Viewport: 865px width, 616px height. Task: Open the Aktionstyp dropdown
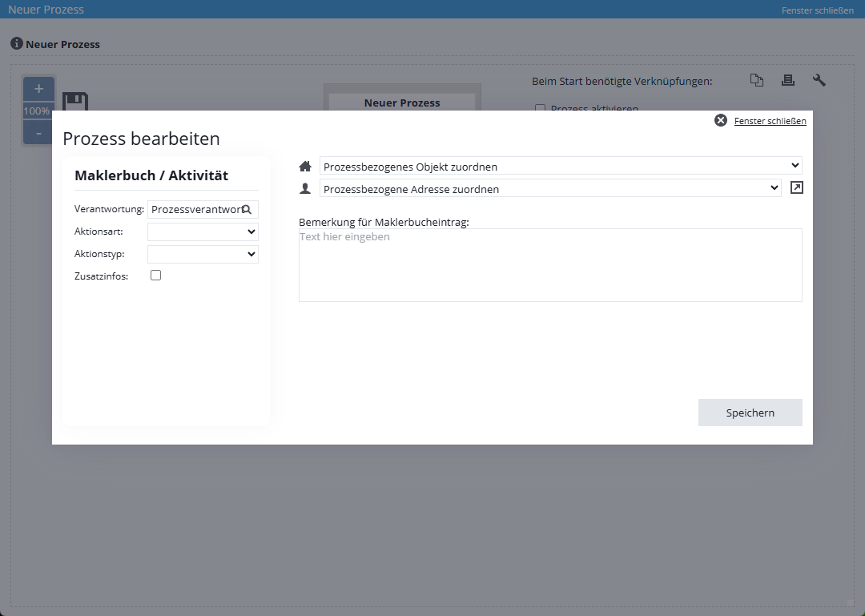203,255
